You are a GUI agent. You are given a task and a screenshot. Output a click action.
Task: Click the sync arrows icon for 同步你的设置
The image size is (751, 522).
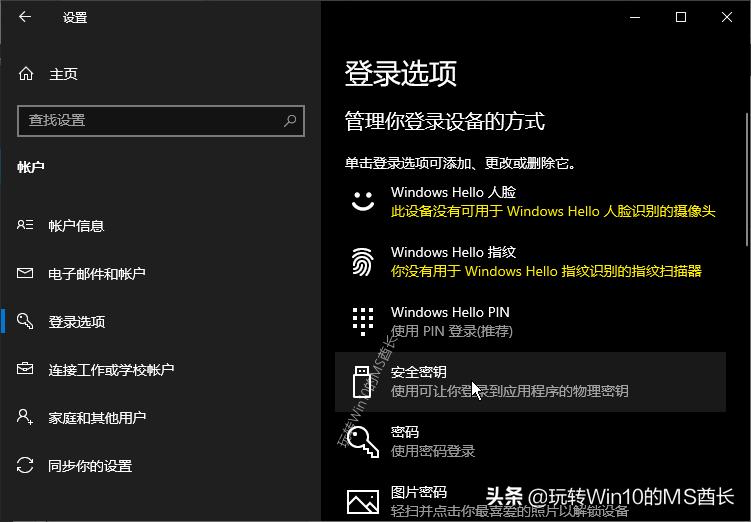click(25, 465)
